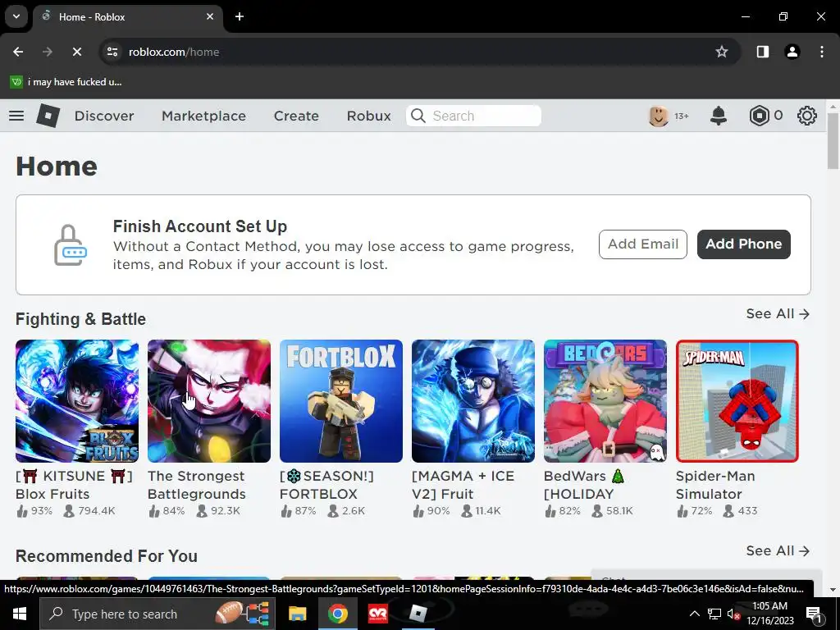
Task: Open the Chrome three-dot menu
Action: pyautogui.click(x=822, y=52)
